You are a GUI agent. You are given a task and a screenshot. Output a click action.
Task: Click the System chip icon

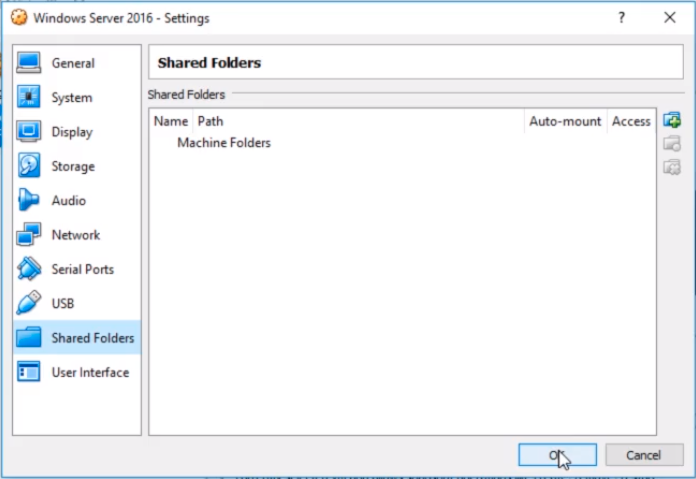(x=29, y=97)
